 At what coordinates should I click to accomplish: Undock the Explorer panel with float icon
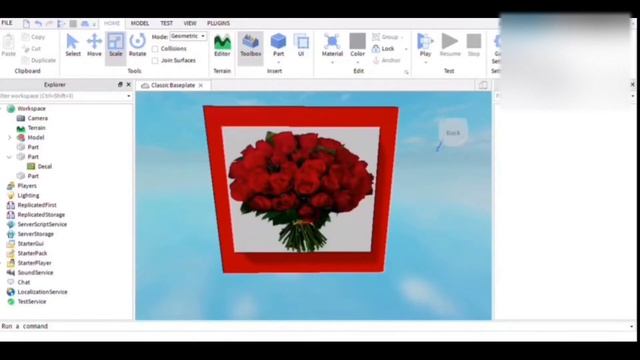(x=120, y=84)
